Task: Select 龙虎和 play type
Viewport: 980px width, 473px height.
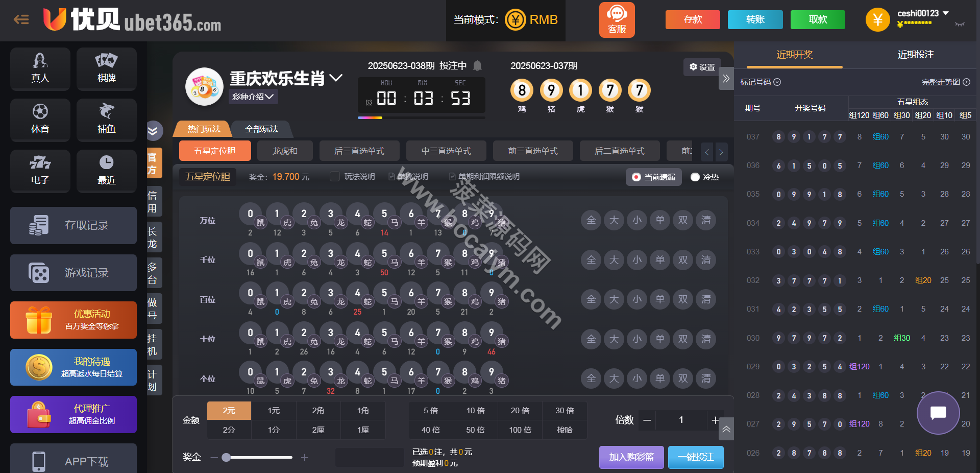Action: pos(285,151)
